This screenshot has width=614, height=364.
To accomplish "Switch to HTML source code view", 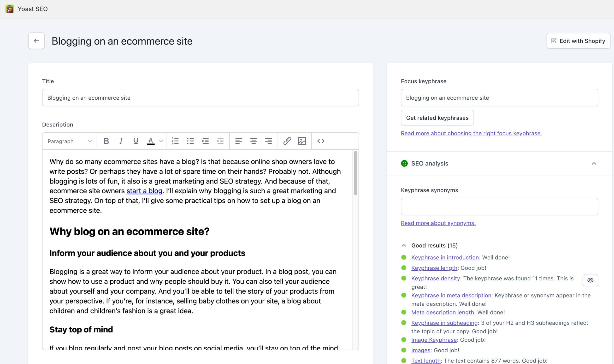I will pos(321,141).
